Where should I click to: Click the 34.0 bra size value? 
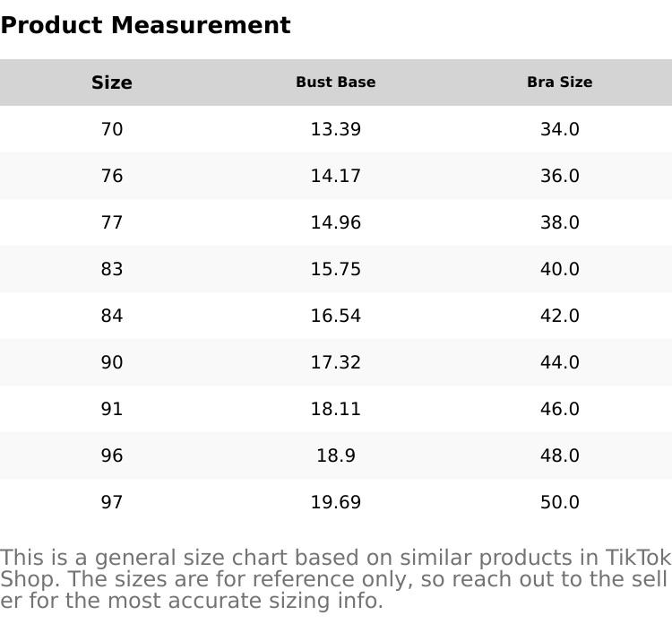560,129
